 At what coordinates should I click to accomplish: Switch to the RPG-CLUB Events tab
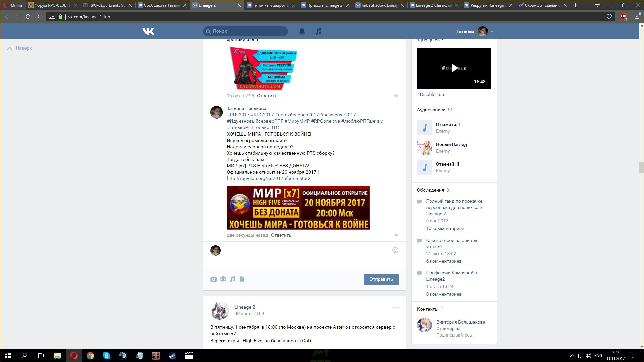point(107,5)
